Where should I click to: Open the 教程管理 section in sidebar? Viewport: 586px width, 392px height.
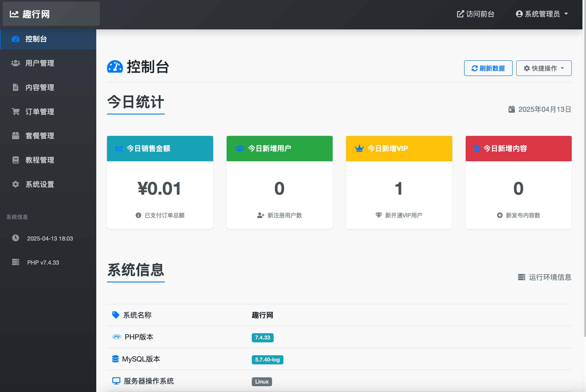pos(40,160)
